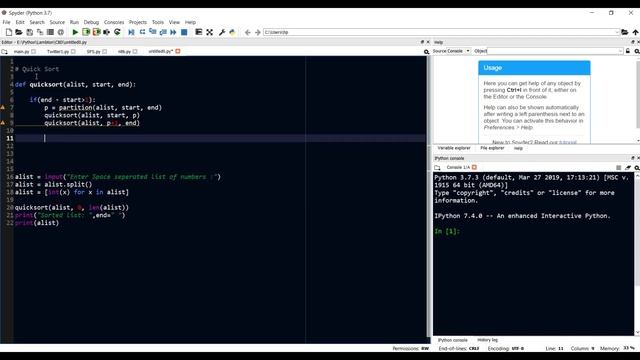The width and height of the screenshot is (640, 360).
Task: Open IPython console options icon
Action: (636, 167)
